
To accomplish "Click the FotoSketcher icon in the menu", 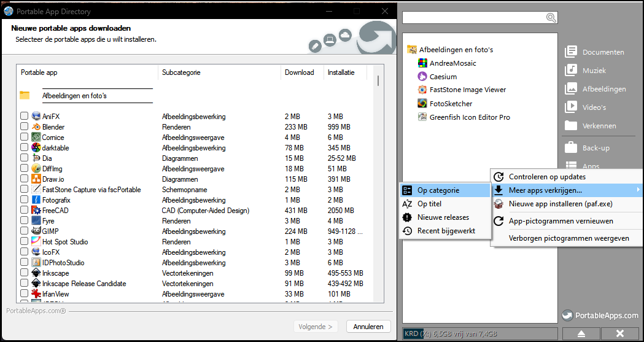I will coord(422,104).
